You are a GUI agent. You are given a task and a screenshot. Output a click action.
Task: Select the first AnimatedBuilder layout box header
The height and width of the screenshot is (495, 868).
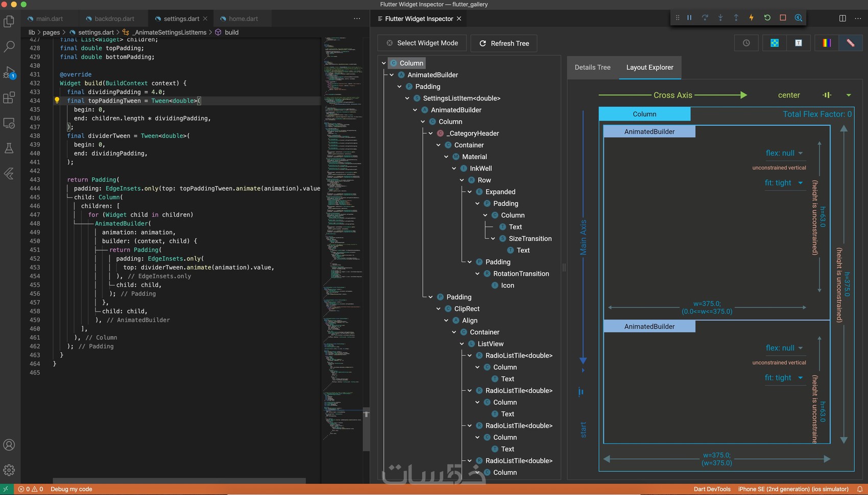[x=649, y=132]
